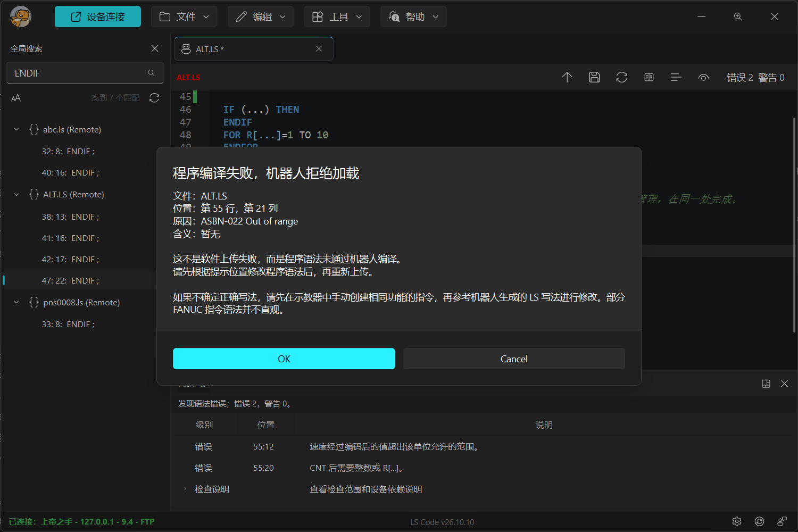Open settings gear in status bar
The height and width of the screenshot is (532, 798).
(x=737, y=521)
